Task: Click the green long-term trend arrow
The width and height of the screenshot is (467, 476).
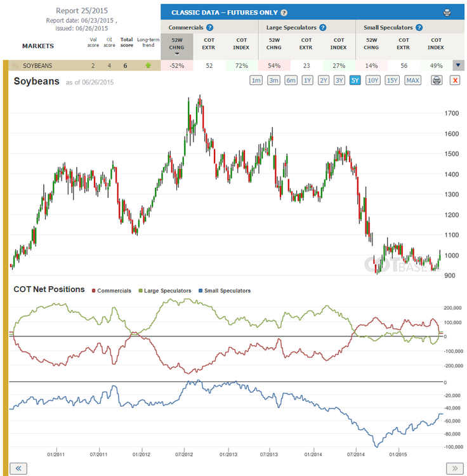Action: pyautogui.click(x=148, y=65)
